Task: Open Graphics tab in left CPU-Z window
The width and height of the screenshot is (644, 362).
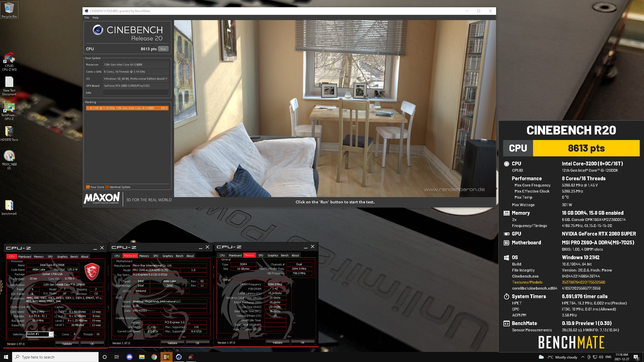Action: [x=62, y=257]
